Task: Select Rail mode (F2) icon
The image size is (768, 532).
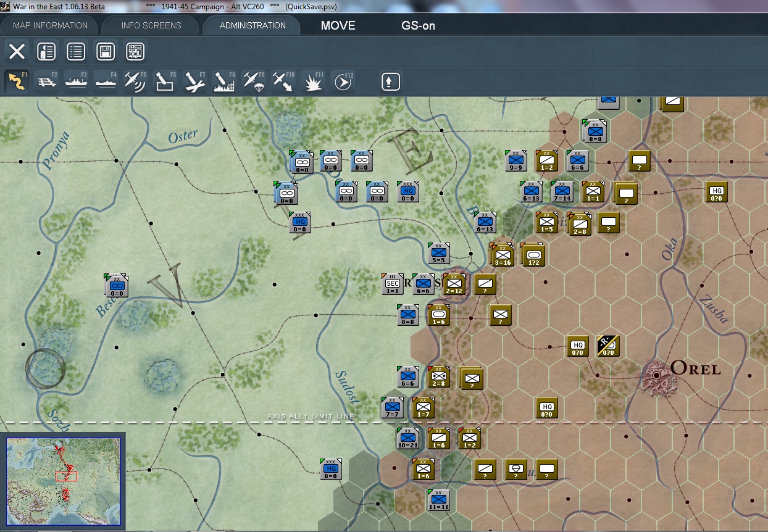Action: 47,81
